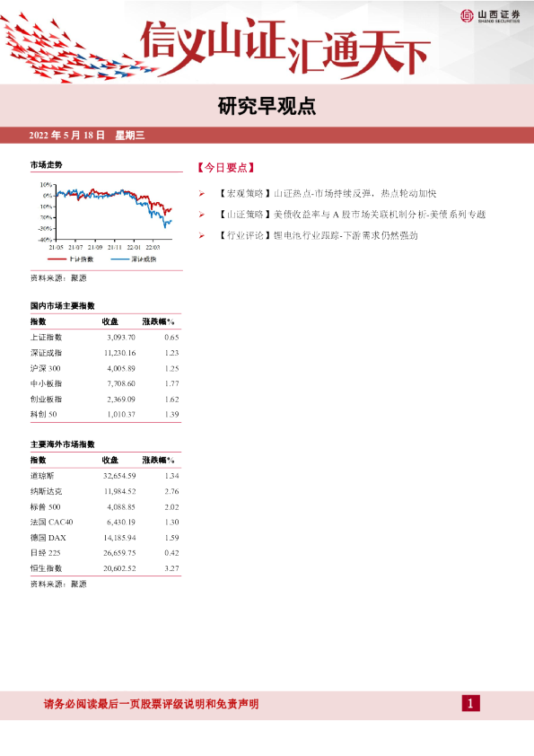The image size is (534, 756).
Task: Select the 恒生指数 table row
Action: tap(105, 568)
